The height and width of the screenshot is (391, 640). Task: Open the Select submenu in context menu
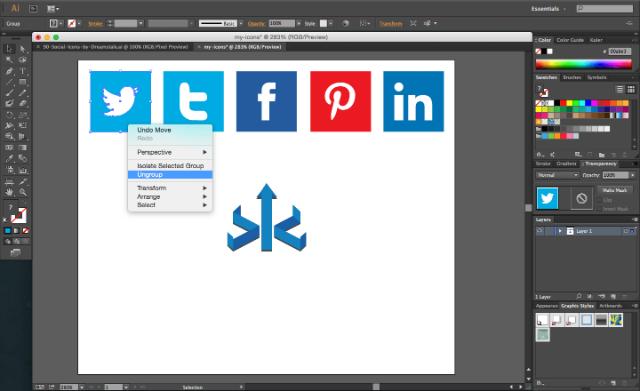tap(170, 205)
